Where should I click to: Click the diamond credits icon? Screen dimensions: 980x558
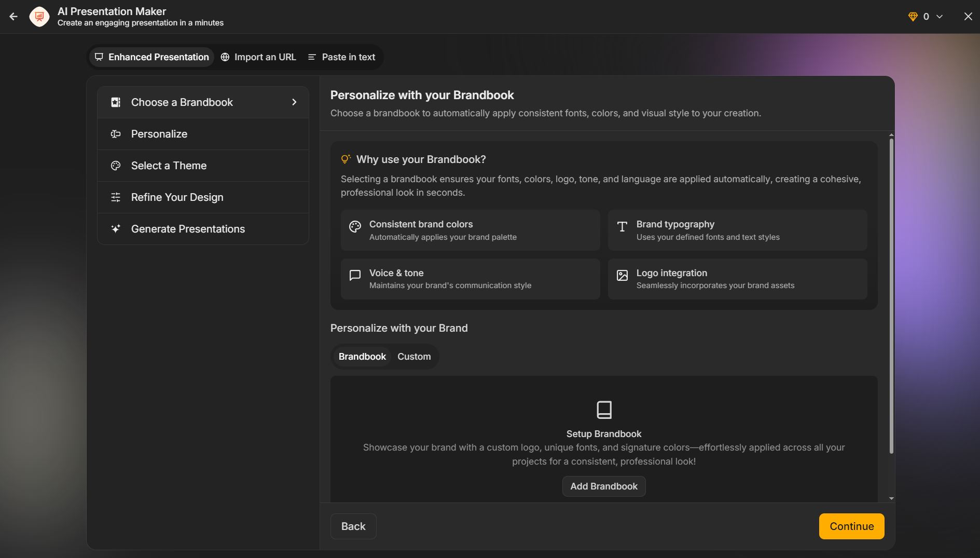point(913,17)
